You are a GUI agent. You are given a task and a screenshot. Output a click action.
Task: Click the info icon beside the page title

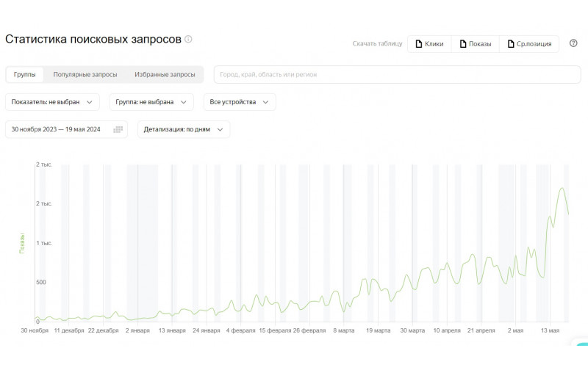(x=188, y=39)
